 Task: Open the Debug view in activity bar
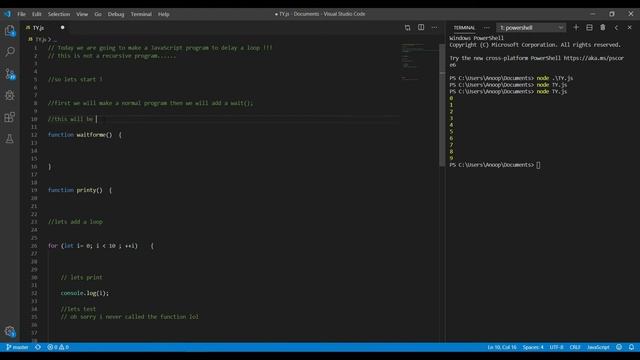(10, 96)
